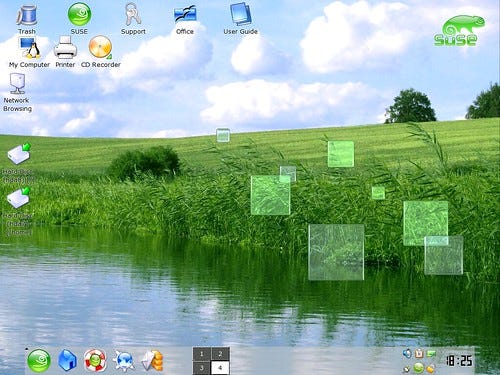This screenshot has width=500, height=375.
Task: Click the orange tray icon
Action: (431, 368)
